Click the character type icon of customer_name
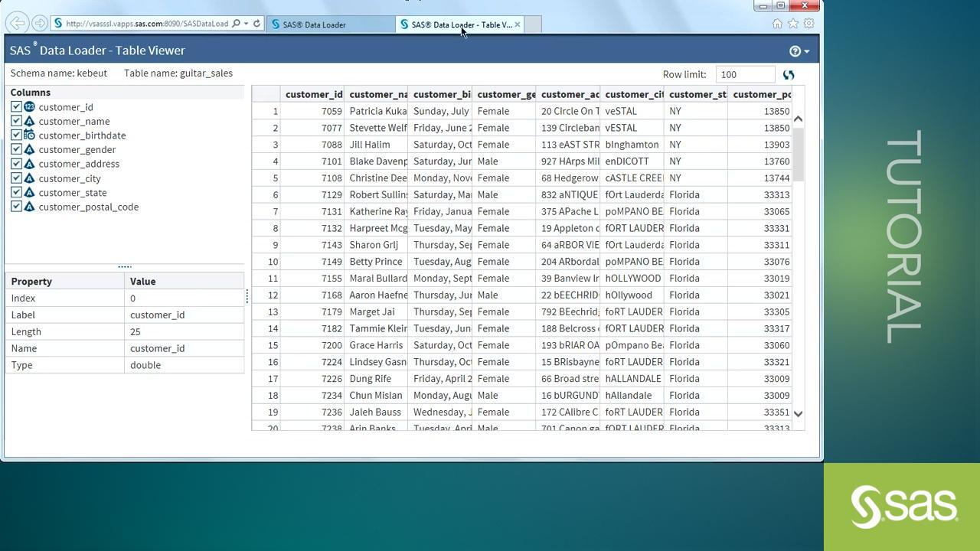The width and height of the screenshot is (980, 551). pyautogui.click(x=29, y=122)
